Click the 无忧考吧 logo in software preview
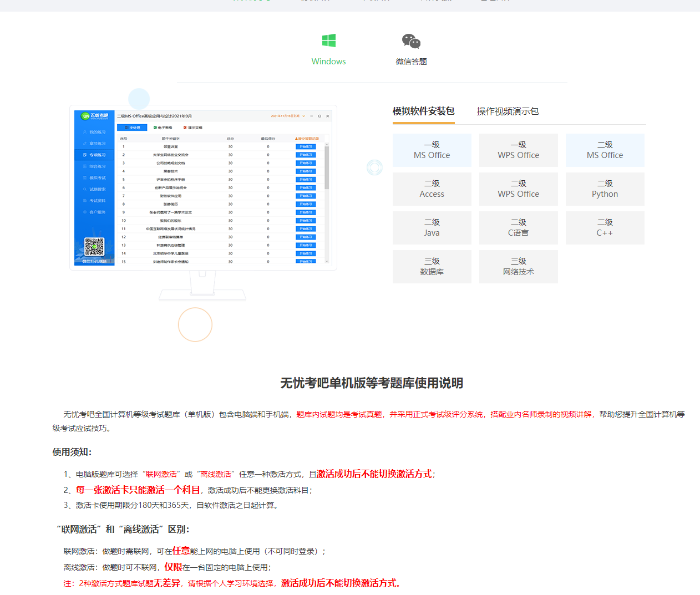The width and height of the screenshot is (700, 595). pos(95,116)
